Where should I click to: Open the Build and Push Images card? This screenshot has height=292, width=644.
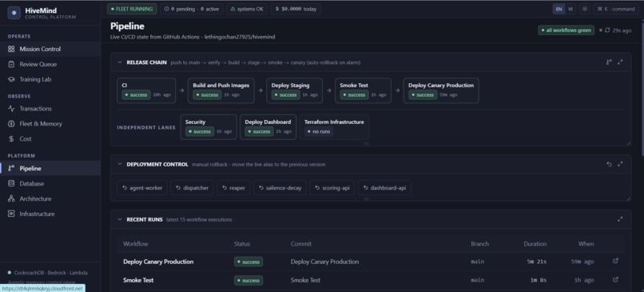(x=221, y=90)
